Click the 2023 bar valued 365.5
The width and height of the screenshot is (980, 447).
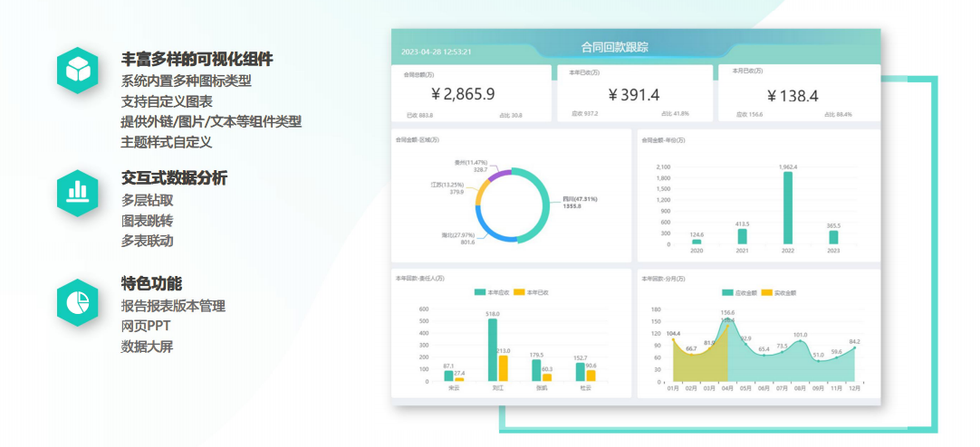tap(834, 237)
